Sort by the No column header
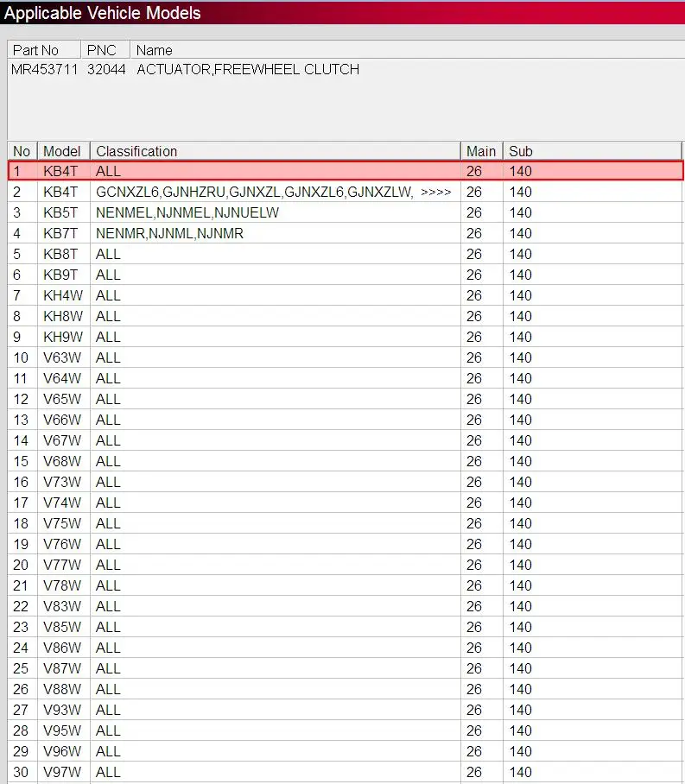This screenshot has width=685, height=784. click(22, 151)
